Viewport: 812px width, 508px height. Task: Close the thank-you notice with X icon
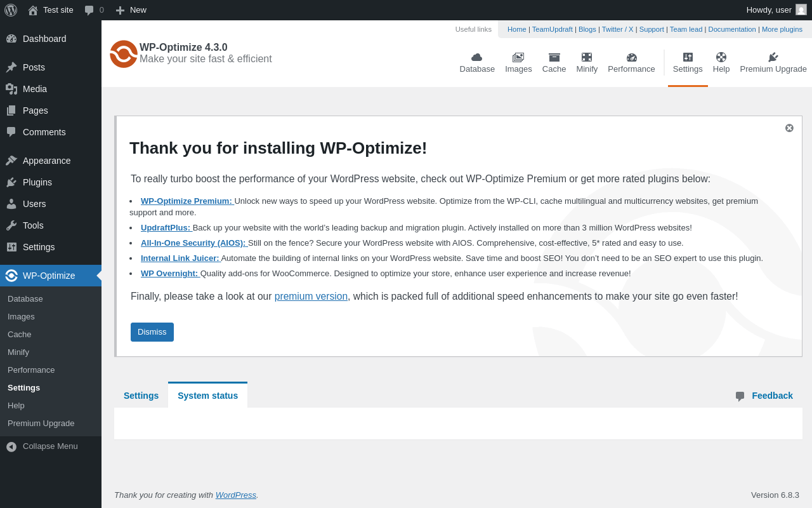789,128
